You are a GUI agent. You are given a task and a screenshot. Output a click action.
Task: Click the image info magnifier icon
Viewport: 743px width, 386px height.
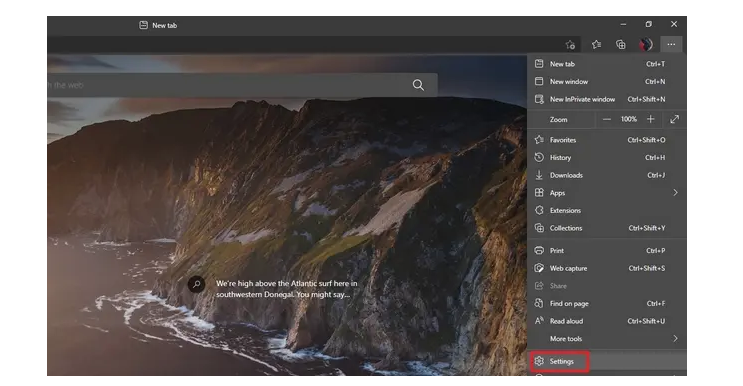(x=196, y=284)
